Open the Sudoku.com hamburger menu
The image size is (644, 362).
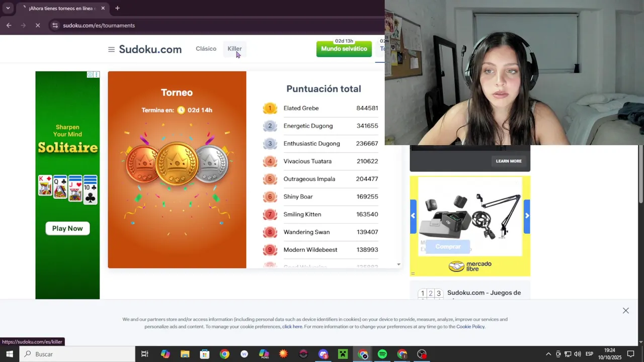click(111, 49)
